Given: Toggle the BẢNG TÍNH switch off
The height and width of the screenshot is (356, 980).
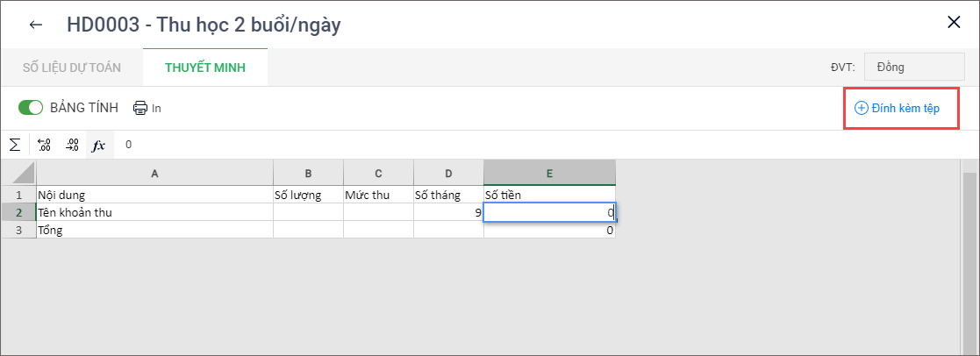Looking at the screenshot, I should tap(31, 108).
